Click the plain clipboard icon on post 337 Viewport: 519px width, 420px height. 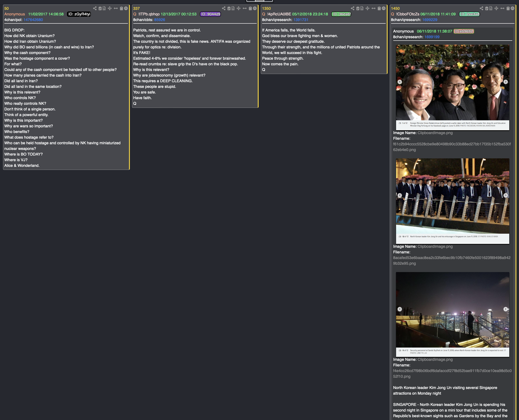click(250, 8)
